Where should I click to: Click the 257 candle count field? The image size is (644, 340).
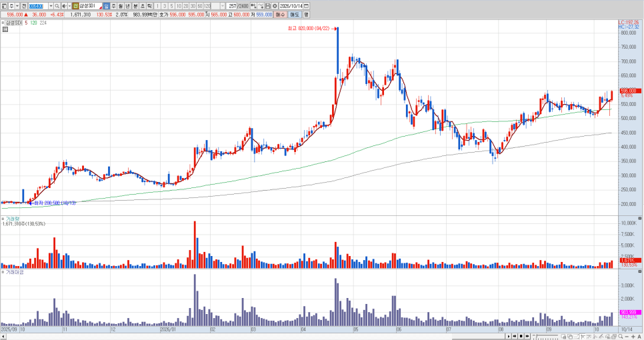(233, 6)
